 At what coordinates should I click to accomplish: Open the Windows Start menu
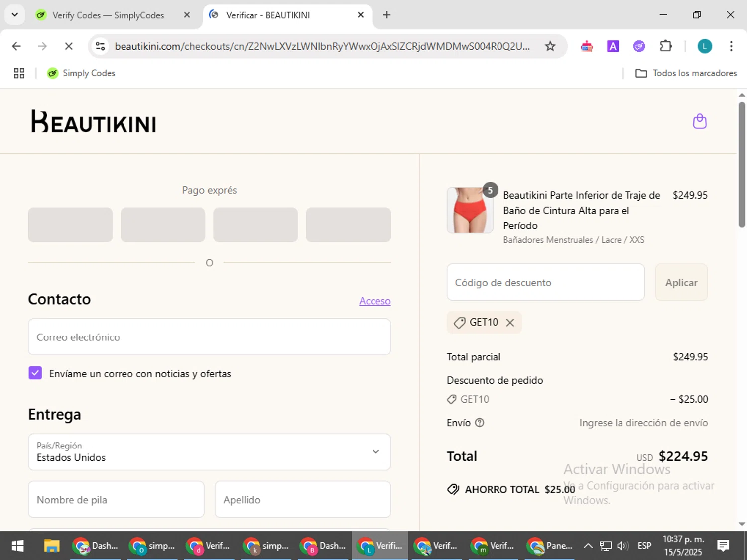pos(17,546)
